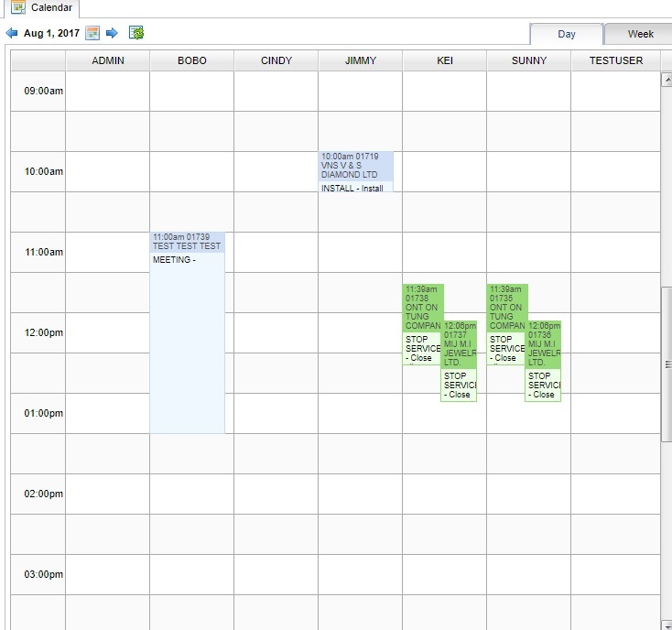Click the TESTUSER column header

click(x=615, y=60)
